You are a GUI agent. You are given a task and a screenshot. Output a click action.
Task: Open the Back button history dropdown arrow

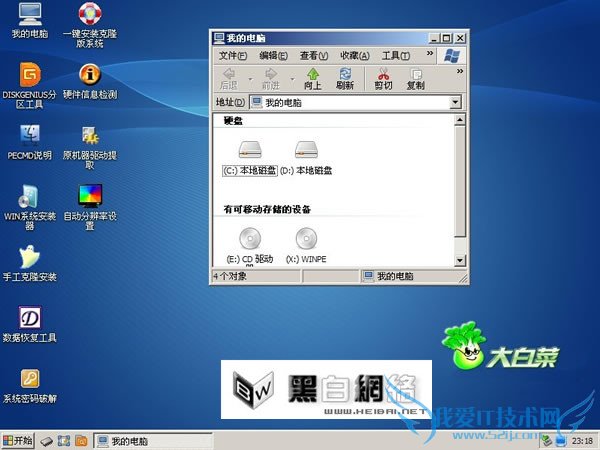pyautogui.click(x=249, y=78)
